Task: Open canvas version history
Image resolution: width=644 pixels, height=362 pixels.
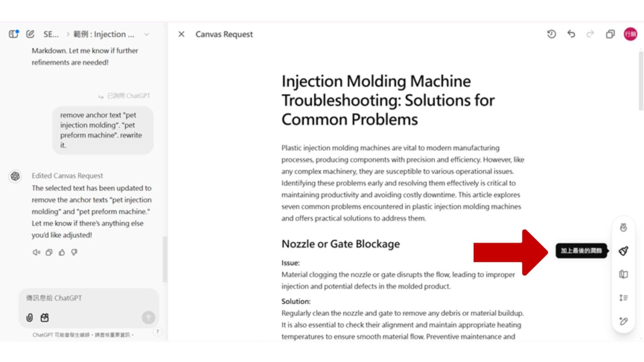Action: tap(551, 34)
